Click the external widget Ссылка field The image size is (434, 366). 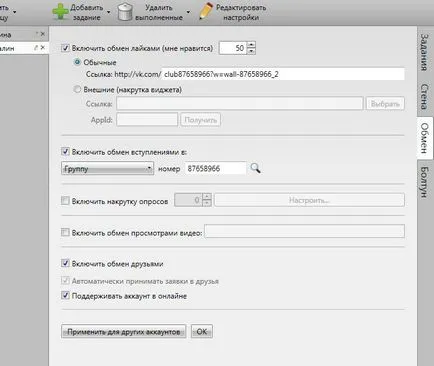tap(240, 104)
